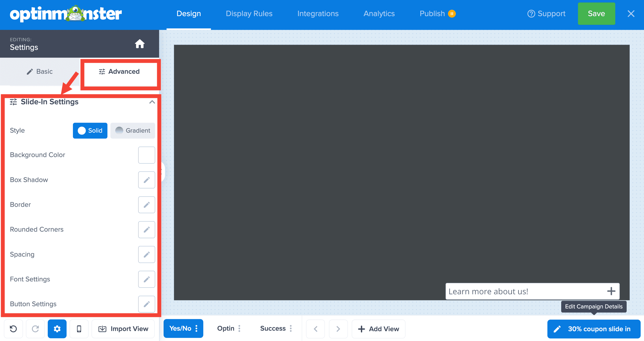644x341 pixels.
Task: Open the campaign settings gear
Action: [x=57, y=329]
